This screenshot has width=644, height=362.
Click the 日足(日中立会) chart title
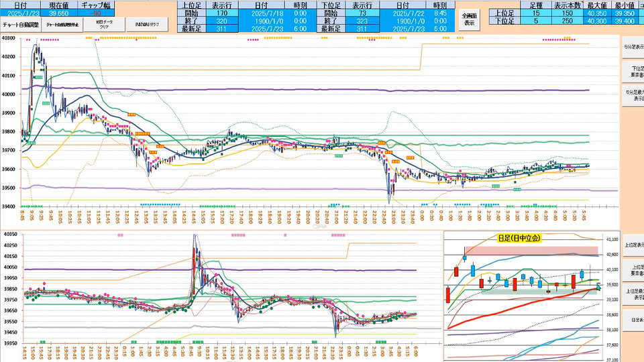point(519,237)
